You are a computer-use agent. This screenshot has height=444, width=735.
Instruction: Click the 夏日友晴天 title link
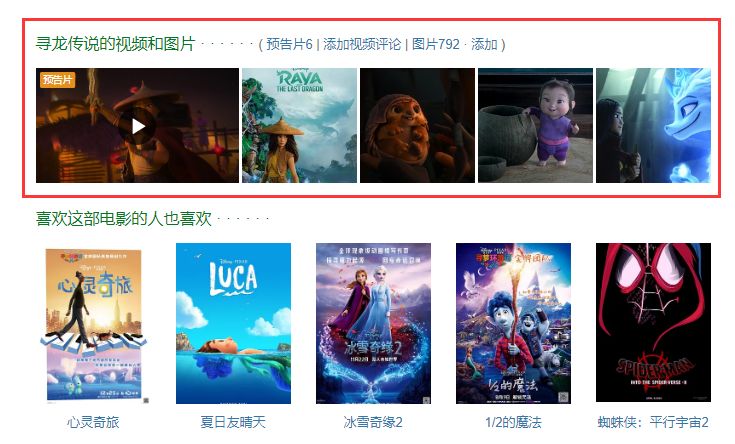[x=233, y=422]
